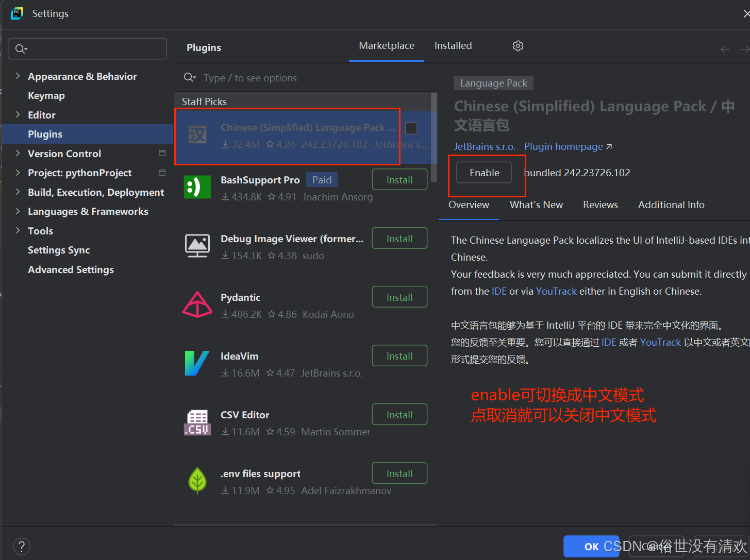Open JetBrains s.r.o. vendor link
The image size is (750, 560).
click(485, 146)
